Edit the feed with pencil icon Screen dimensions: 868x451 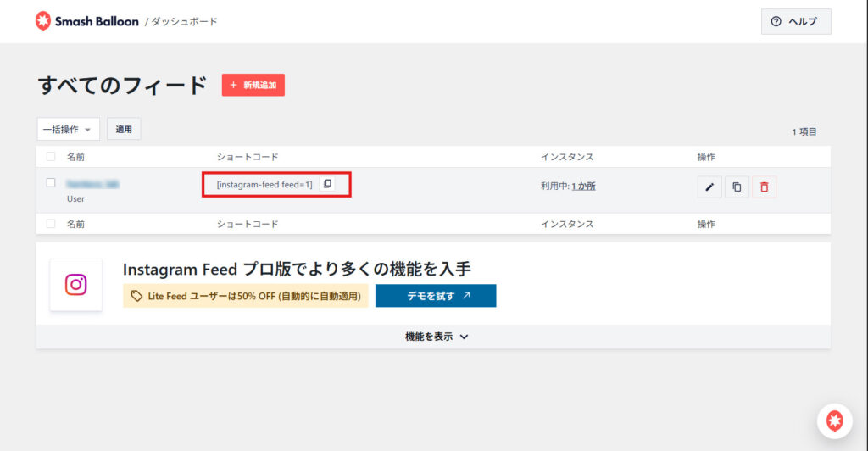pos(709,187)
